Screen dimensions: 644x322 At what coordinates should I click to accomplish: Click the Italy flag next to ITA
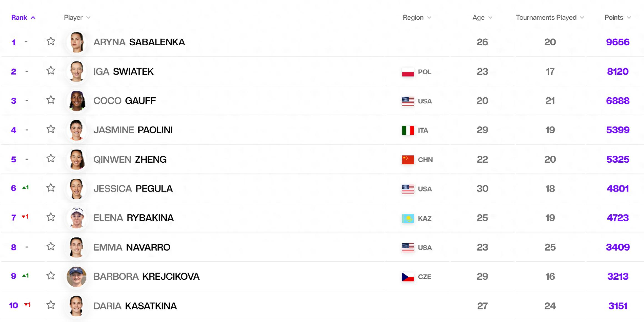(408, 130)
